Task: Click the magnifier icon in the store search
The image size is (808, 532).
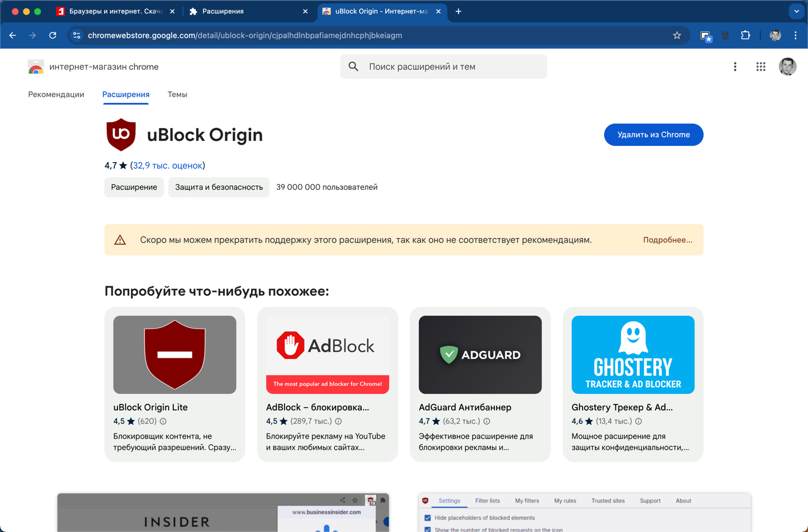Action: click(353, 66)
